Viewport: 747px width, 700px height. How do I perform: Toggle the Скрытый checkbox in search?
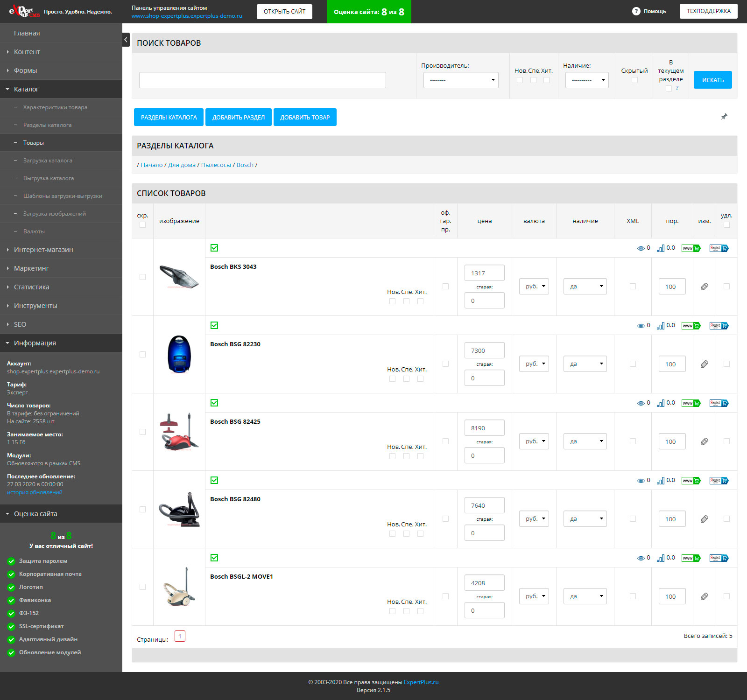pos(634,80)
